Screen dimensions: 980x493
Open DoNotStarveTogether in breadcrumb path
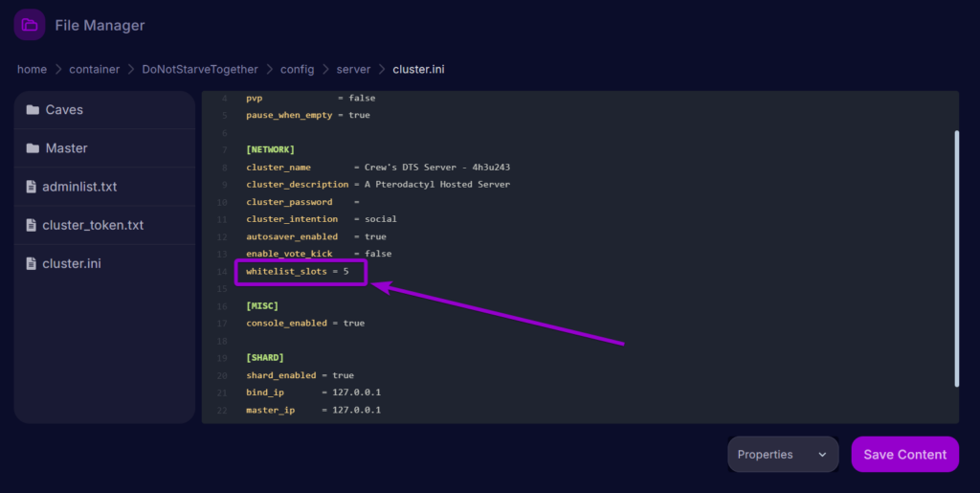tap(199, 69)
